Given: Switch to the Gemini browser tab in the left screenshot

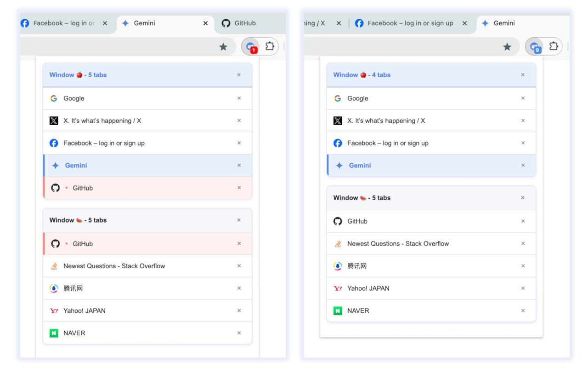Looking at the screenshot, I should point(165,23).
